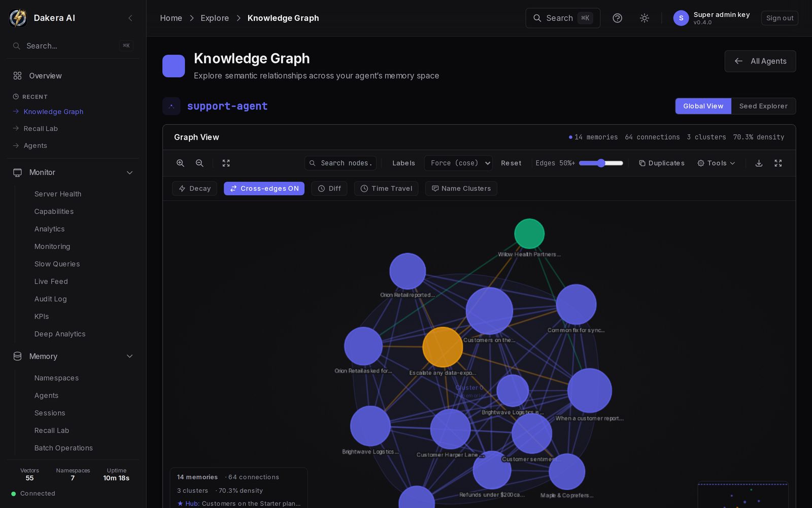
Task: Click the Dakera AI lightning logo
Action: (x=18, y=18)
